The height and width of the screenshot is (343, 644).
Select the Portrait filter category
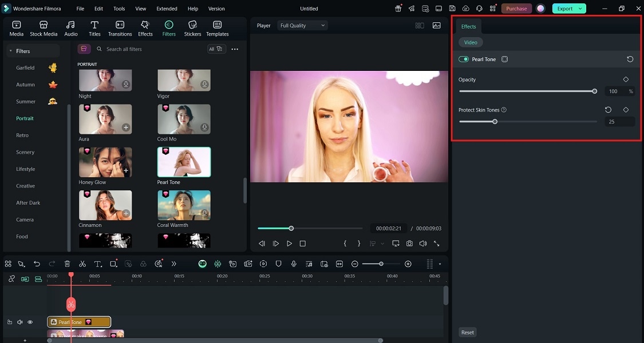point(25,118)
